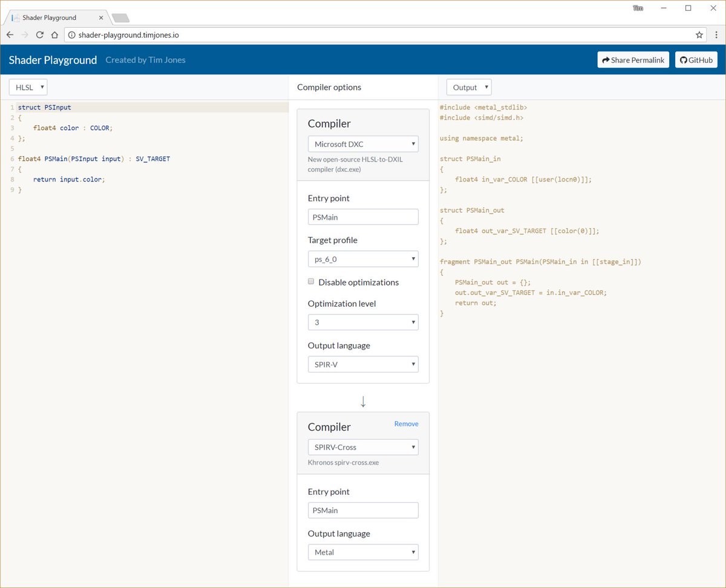726x588 pixels.
Task: Click the PSMain entry point field
Action: click(363, 217)
